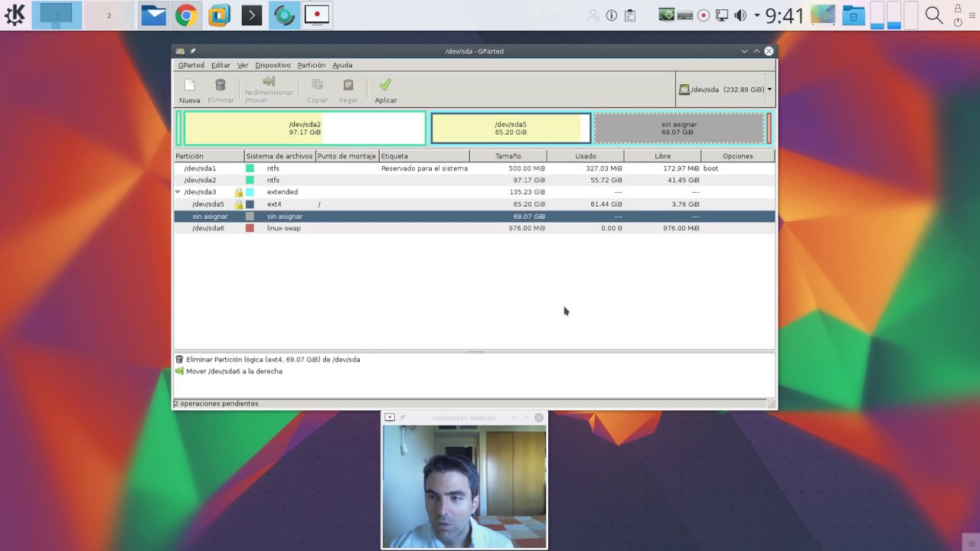Image resolution: width=980 pixels, height=551 pixels.
Task: Open the Partición menu
Action: click(x=312, y=65)
